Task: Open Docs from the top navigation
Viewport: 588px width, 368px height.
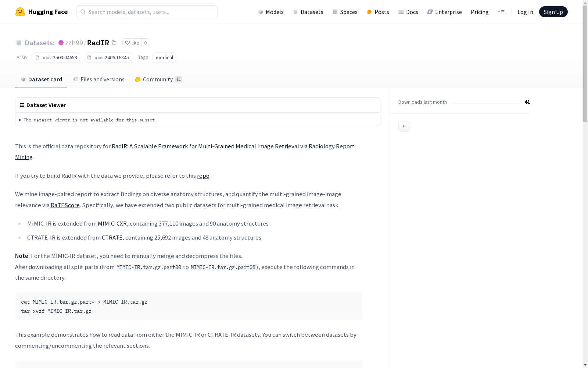Action: 408,12
